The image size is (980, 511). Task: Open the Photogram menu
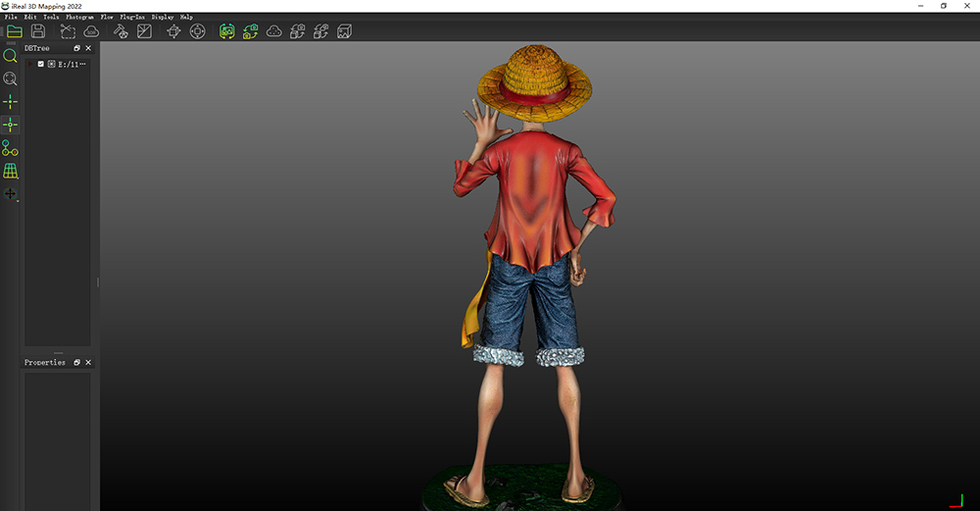pos(79,17)
